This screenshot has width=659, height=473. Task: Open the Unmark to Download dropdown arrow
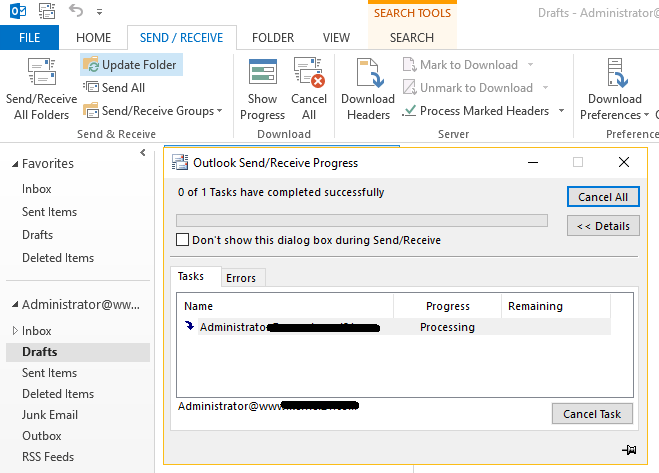[x=545, y=87]
